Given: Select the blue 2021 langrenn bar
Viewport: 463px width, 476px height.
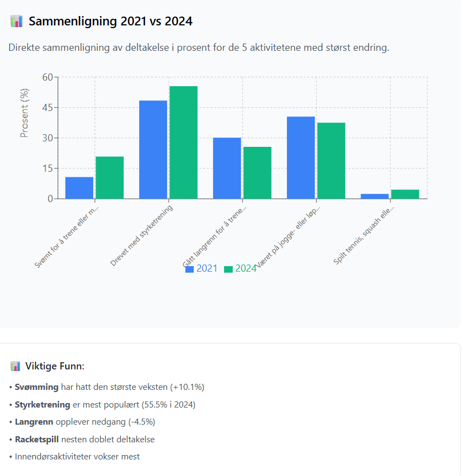Looking at the screenshot, I should coord(227,168).
